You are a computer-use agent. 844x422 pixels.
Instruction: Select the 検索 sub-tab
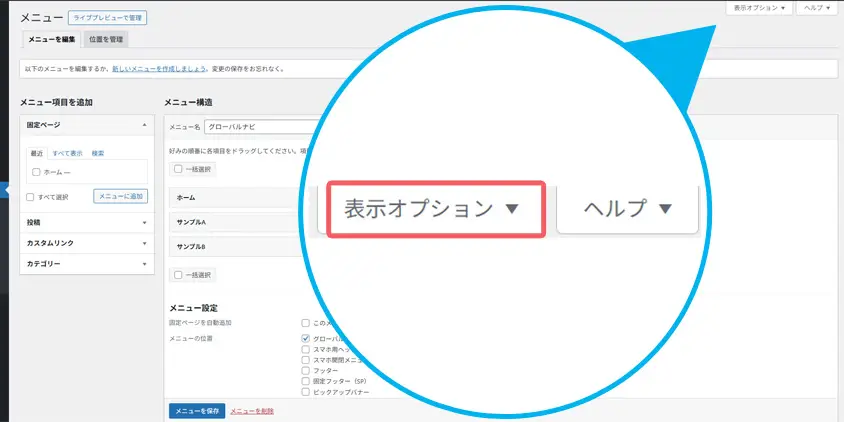click(97, 153)
